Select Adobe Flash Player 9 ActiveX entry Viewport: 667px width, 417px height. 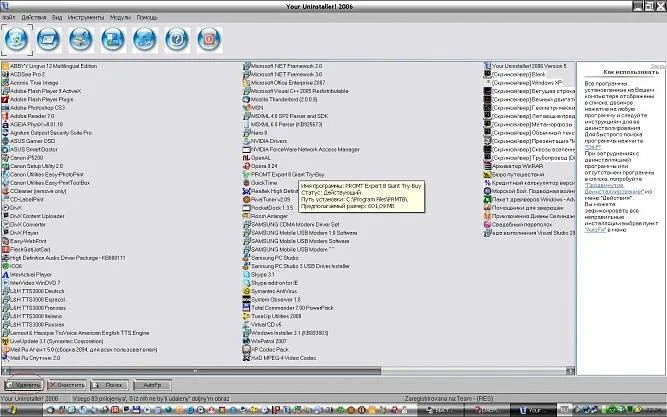click(41, 91)
